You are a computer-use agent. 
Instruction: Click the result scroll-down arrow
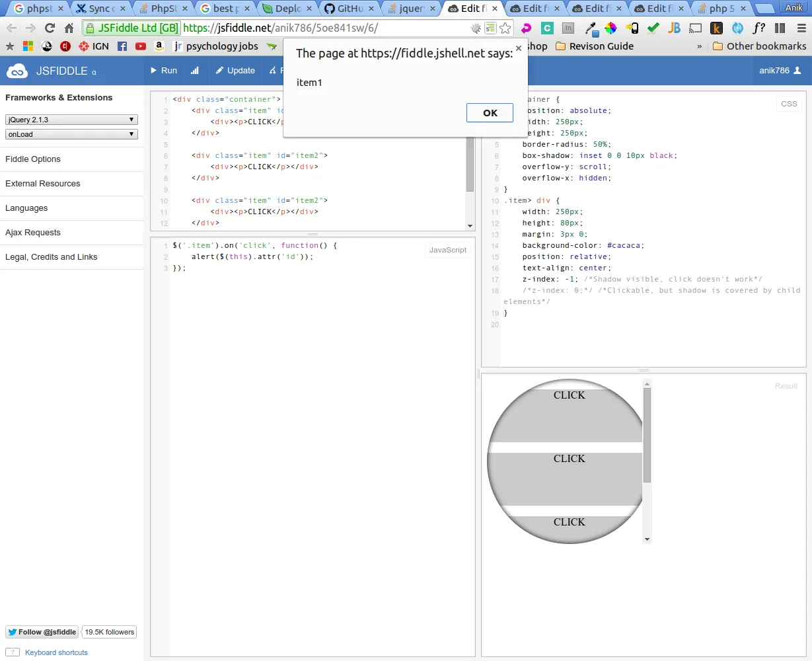coord(647,539)
